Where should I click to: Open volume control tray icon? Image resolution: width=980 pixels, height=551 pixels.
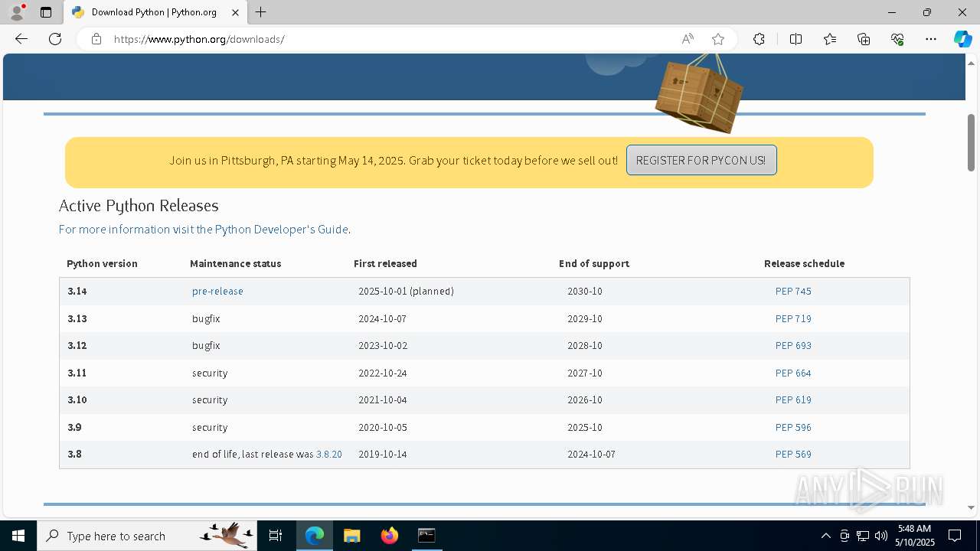880,536
